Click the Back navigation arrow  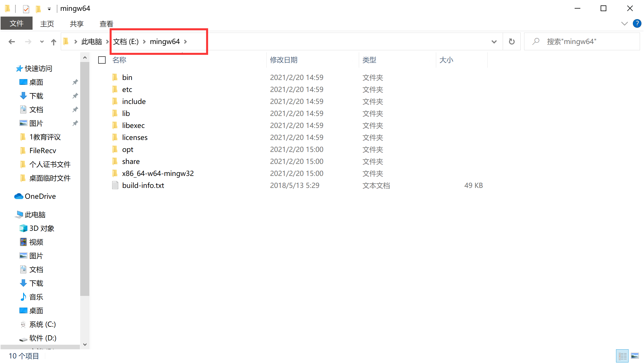12,42
